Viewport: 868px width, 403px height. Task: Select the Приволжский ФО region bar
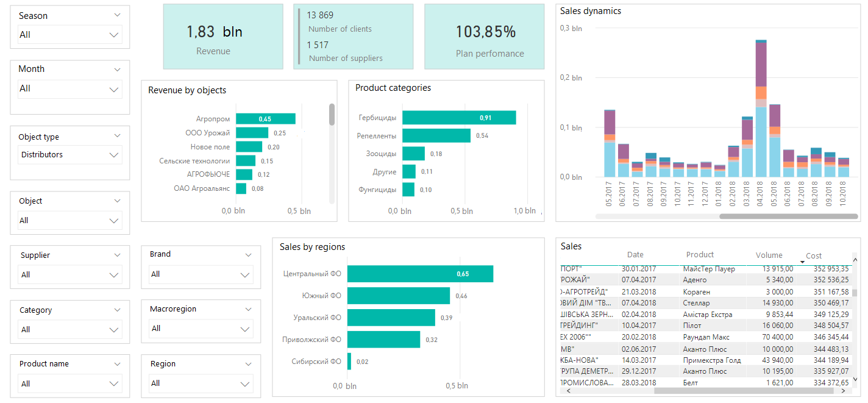tap(383, 340)
